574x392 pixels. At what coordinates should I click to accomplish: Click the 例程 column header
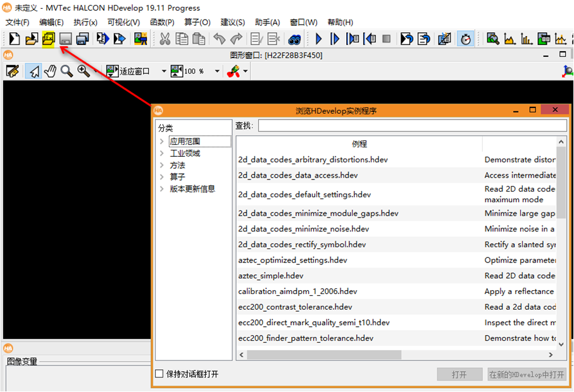[x=359, y=144]
